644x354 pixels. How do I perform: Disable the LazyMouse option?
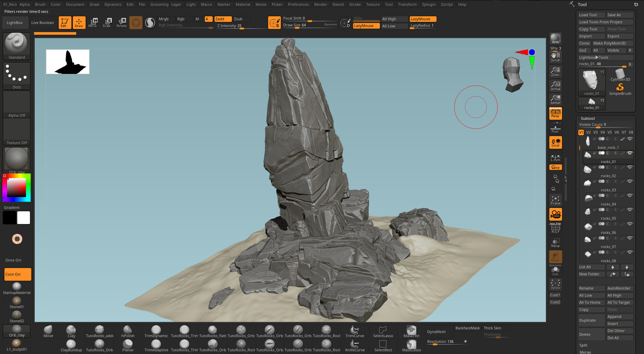tap(423, 19)
